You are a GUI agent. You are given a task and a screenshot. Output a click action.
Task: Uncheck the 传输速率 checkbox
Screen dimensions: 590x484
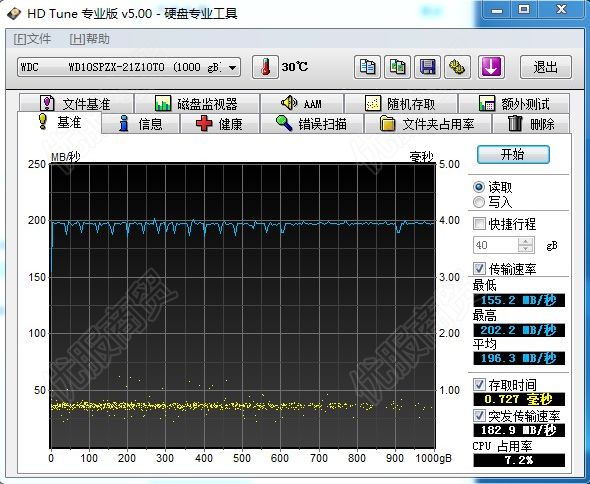[x=479, y=268]
